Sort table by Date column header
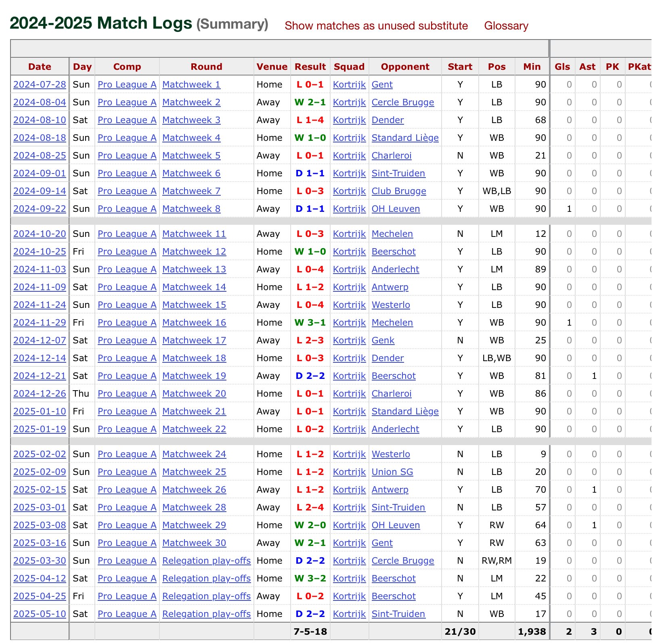 point(40,67)
